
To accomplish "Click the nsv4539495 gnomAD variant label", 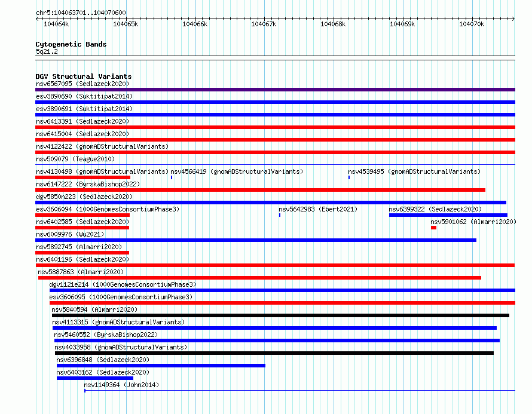I will tap(414, 171).
